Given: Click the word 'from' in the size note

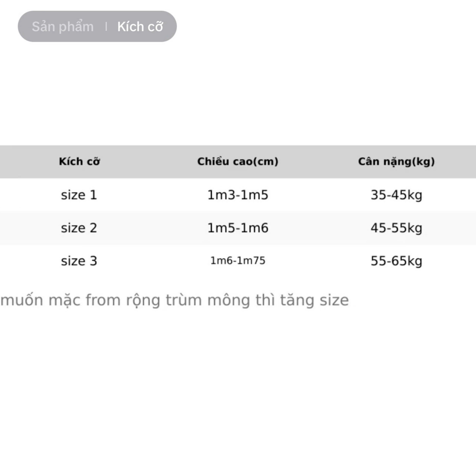Looking at the screenshot, I should [103, 300].
